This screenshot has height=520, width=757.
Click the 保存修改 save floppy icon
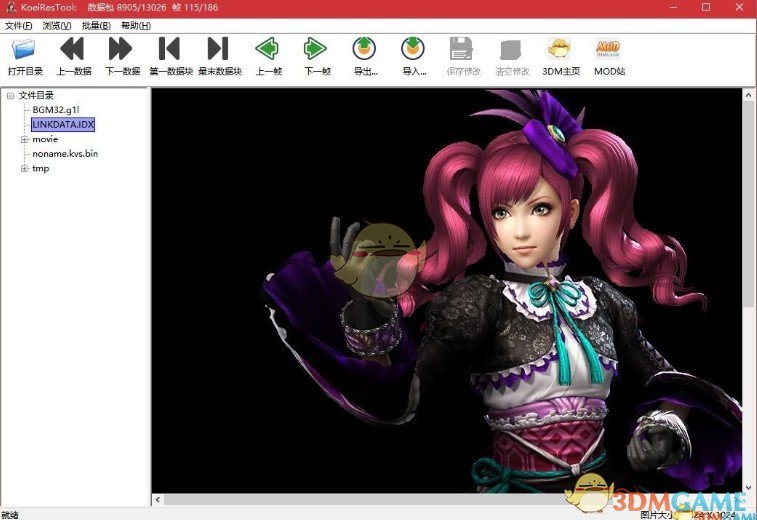tap(462, 49)
